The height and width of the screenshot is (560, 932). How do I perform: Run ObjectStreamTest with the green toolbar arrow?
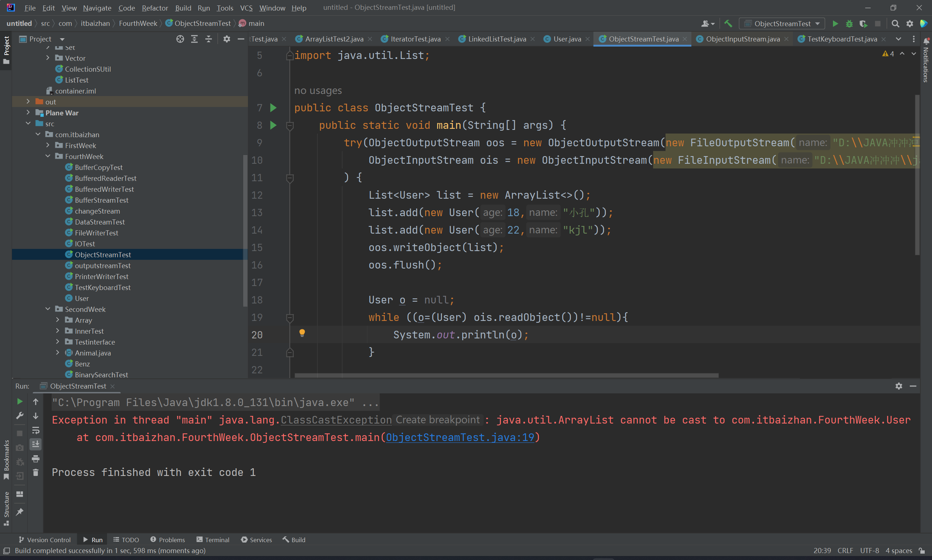[x=835, y=24]
